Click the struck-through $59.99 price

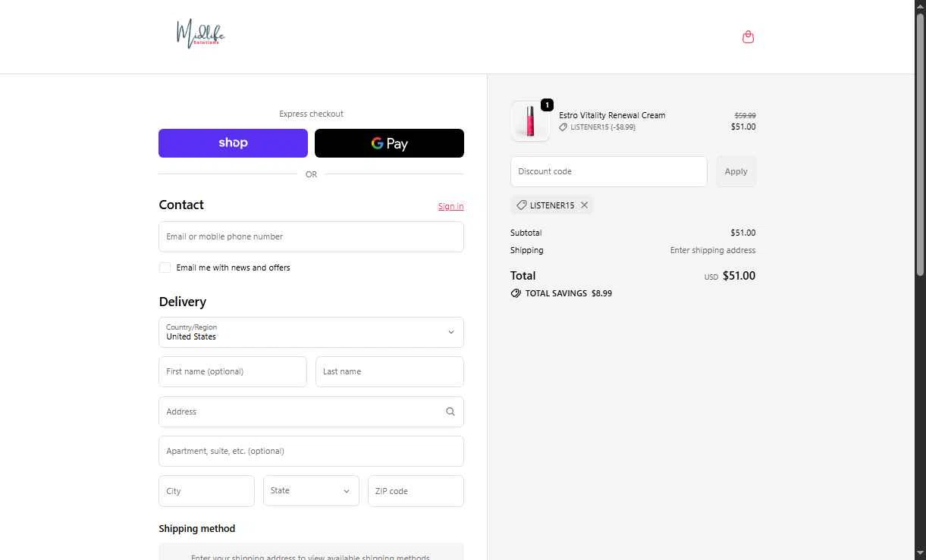point(745,116)
